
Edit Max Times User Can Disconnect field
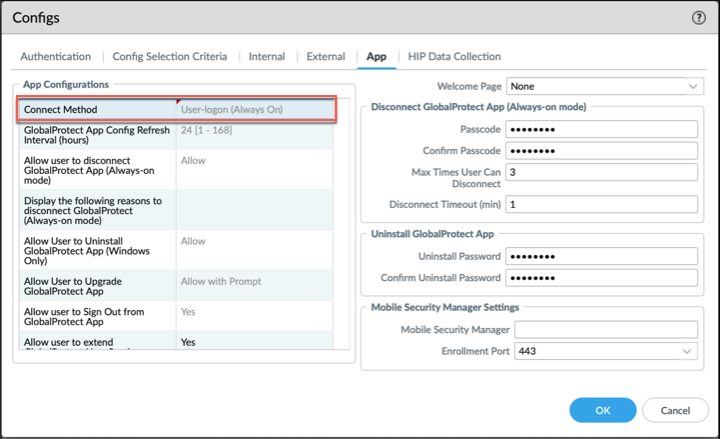601,172
